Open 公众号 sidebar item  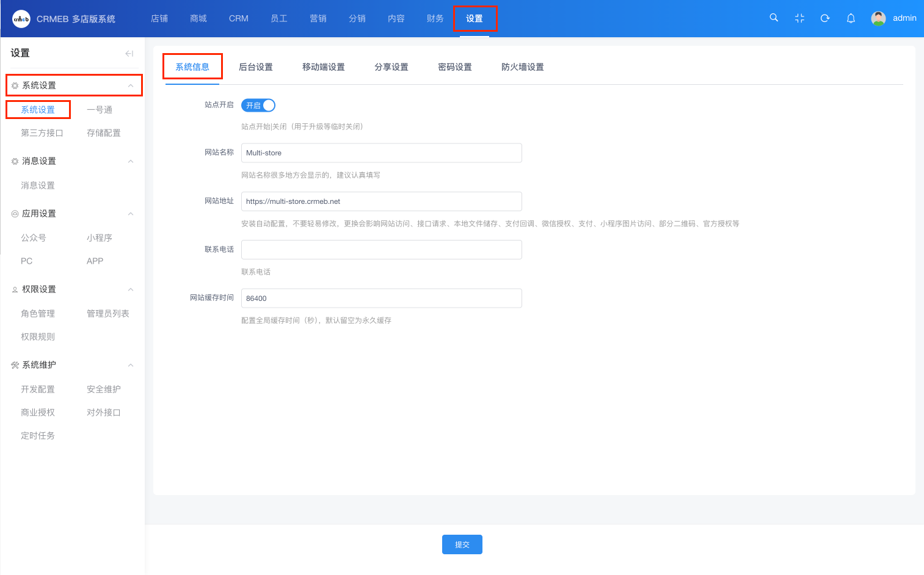34,238
